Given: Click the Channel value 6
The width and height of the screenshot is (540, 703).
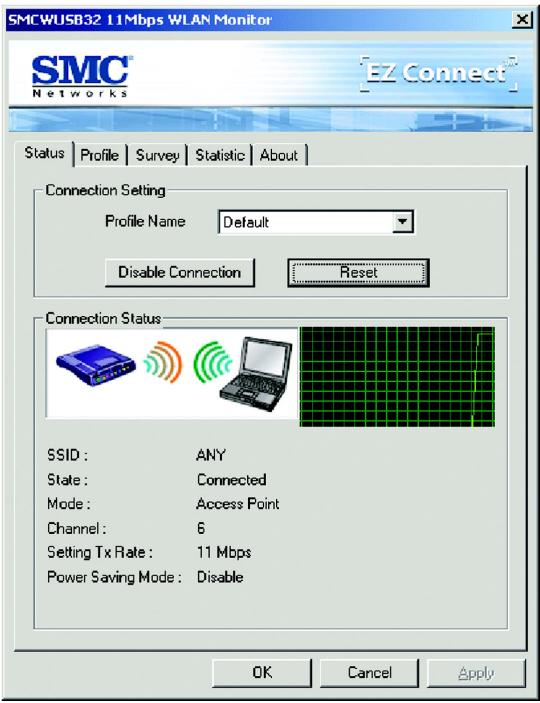Looking at the screenshot, I should (201, 528).
